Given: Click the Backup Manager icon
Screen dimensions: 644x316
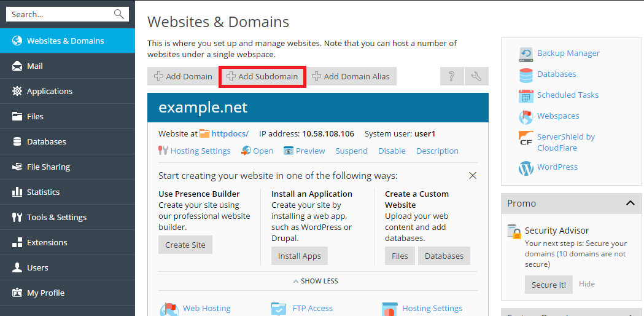Looking at the screenshot, I should point(526,53).
